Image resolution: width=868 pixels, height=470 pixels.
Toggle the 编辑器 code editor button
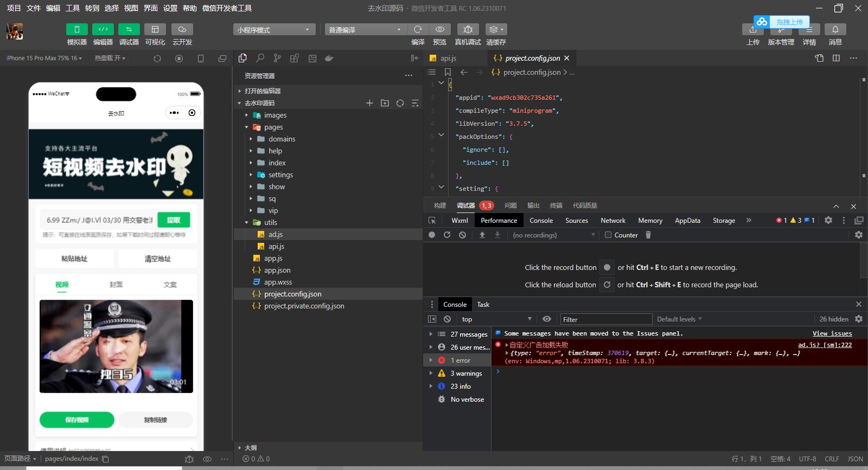(x=103, y=29)
